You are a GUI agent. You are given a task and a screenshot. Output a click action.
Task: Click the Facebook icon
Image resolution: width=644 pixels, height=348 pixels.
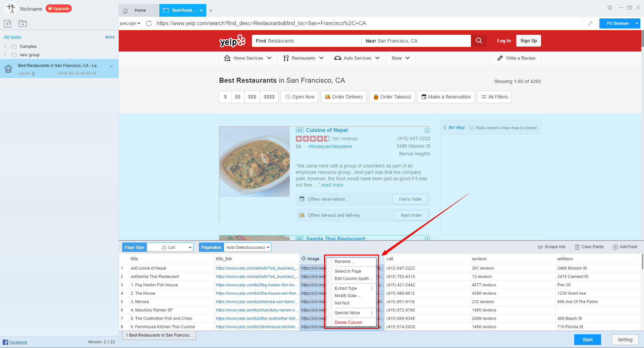pyautogui.click(x=5, y=342)
